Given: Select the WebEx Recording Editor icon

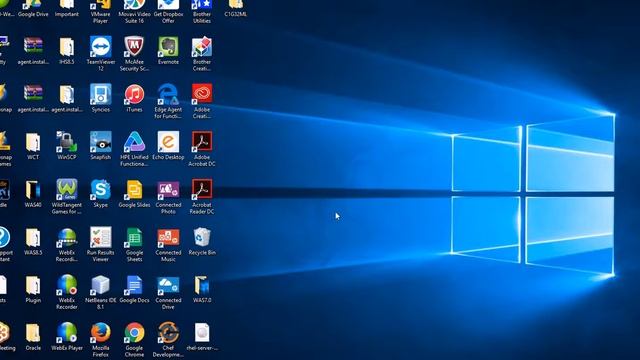Looking at the screenshot, I should [67, 238].
